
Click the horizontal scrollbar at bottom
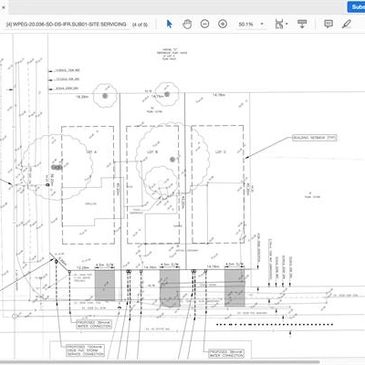[x=160, y=362]
